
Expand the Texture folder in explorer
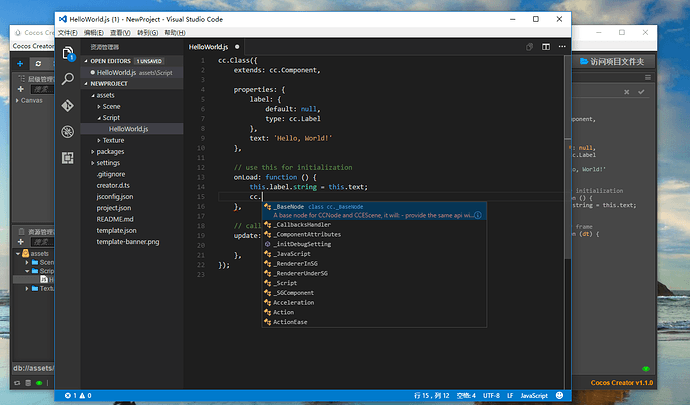(113, 140)
